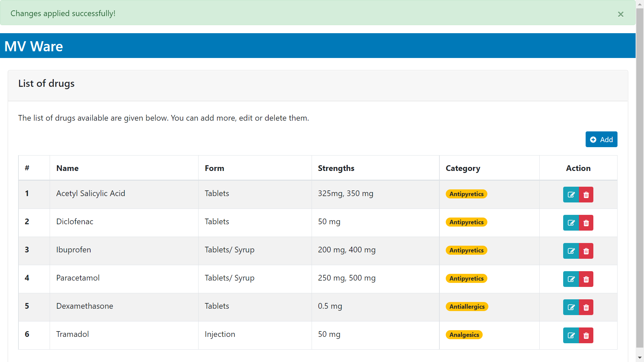644x362 pixels.
Task: Delete the Tramadol injection row
Action: (x=586, y=336)
